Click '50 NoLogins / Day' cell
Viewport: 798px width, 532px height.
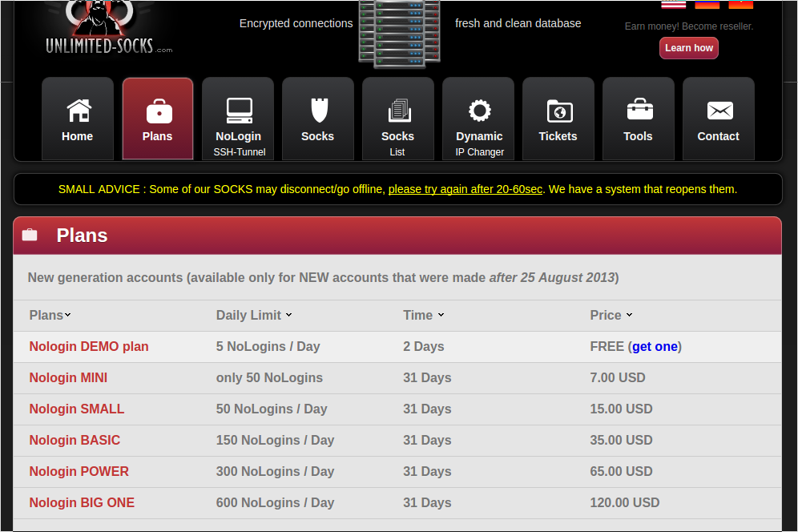[272, 409]
